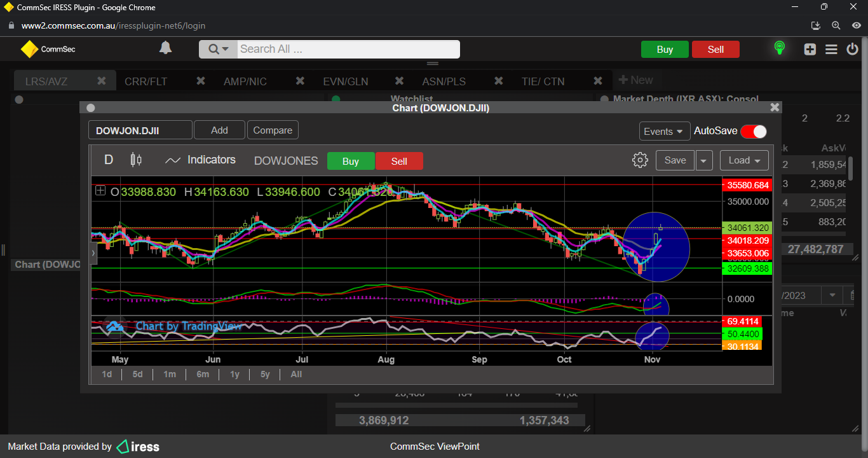This screenshot has width=868, height=458.
Task: Open the Events dropdown
Action: pos(665,131)
